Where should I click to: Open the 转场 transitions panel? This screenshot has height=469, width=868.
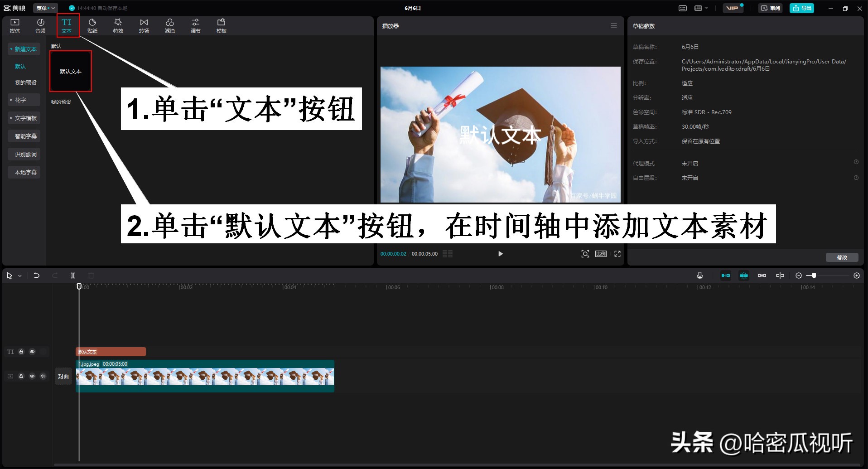coord(144,25)
